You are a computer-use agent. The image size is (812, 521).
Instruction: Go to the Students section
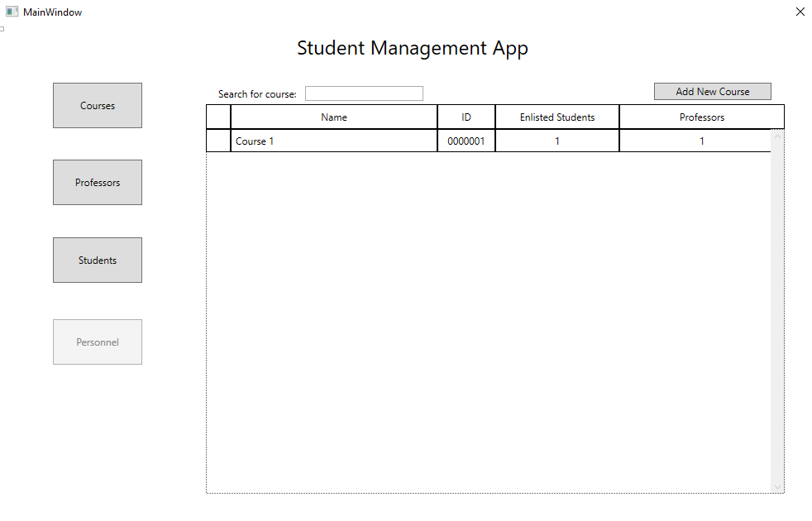point(98,260)
